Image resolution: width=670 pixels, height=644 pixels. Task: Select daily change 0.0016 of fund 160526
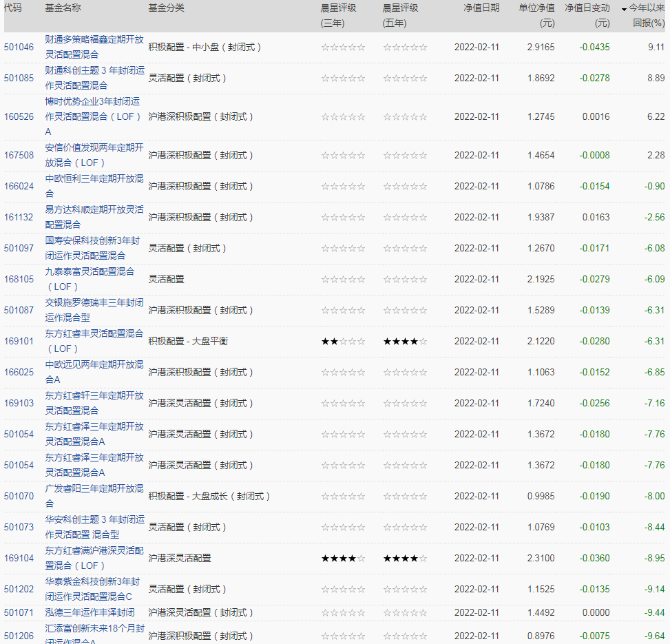click(x=596, y=116)
